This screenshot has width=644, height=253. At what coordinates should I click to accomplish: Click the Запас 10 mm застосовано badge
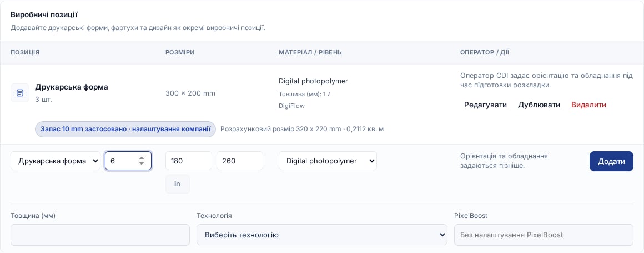pyautogui.click(x=125, y=129)
